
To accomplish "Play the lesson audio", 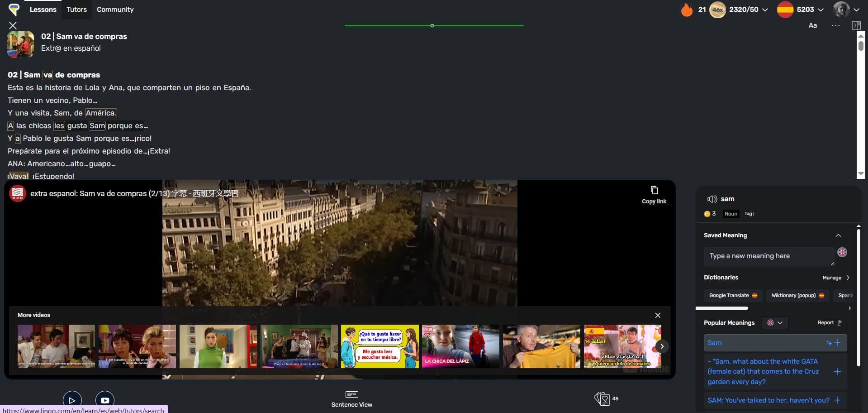I will coord(72,400).
